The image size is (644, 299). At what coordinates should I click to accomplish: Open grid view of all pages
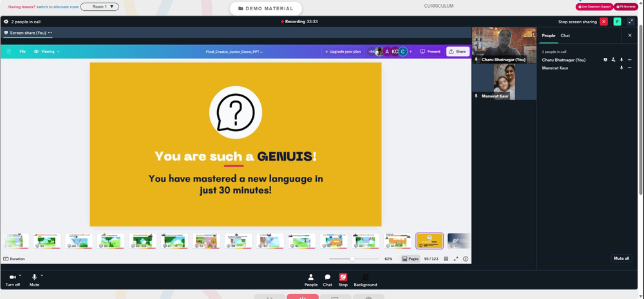[x=446, y=258]
